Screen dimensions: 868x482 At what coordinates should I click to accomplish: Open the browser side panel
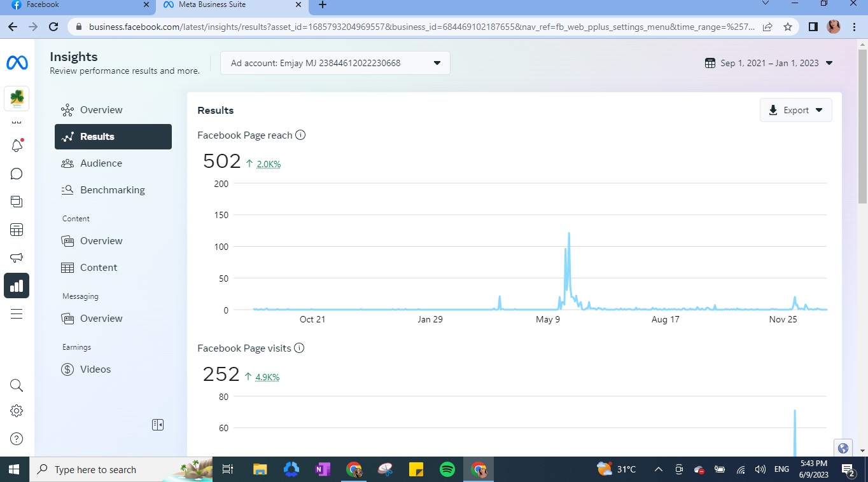[x=813, y=27]
